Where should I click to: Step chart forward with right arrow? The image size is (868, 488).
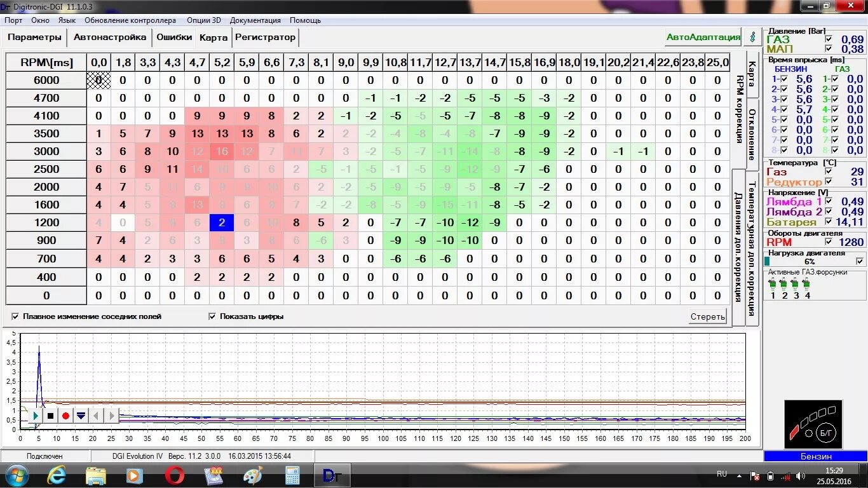[111, 416]
